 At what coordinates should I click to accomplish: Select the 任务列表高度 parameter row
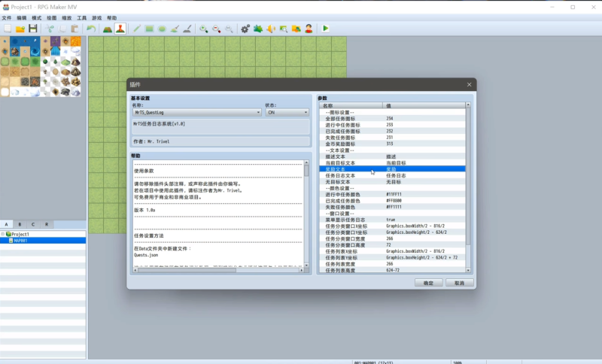coord(392,270)
